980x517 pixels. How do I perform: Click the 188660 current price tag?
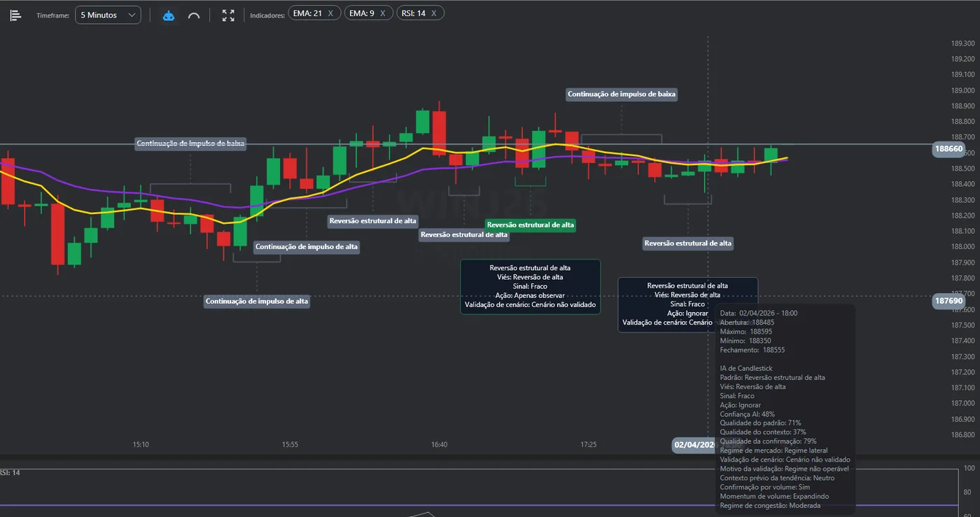[x=949, y=149]
